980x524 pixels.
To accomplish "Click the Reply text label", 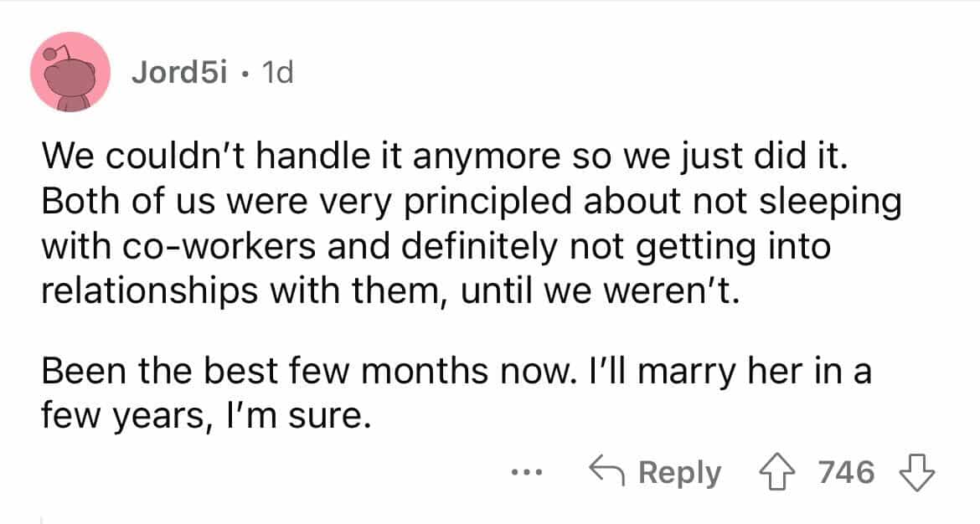I will (679, 473).
